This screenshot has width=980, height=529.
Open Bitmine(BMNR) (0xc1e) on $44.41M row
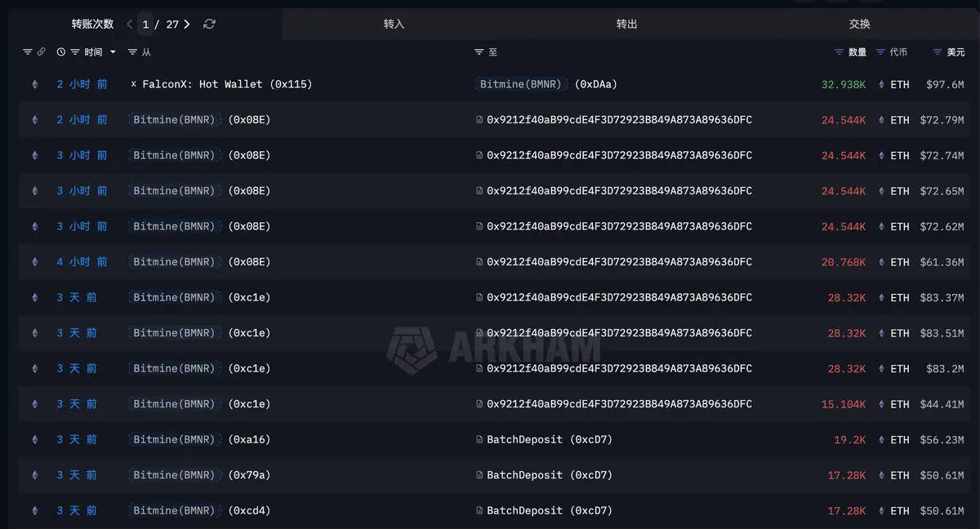[x=199, y=404]
